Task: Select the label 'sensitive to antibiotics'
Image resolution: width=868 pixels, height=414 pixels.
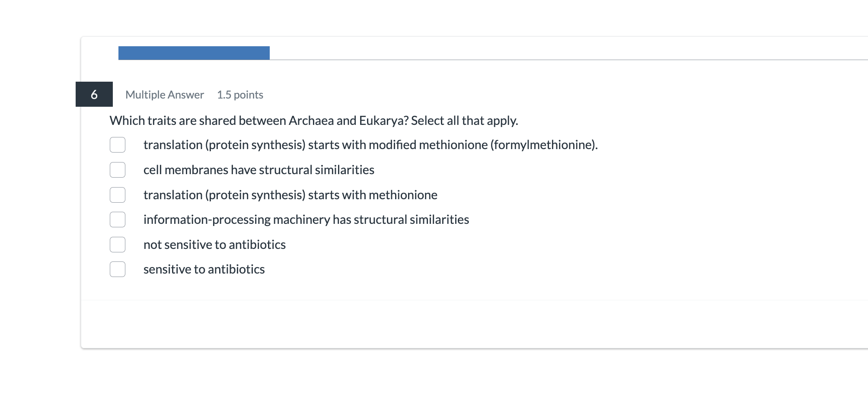Action: pos(204,269)
